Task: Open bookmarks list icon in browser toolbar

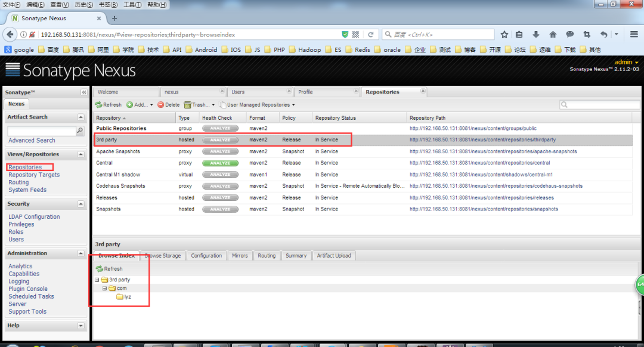Action: click(519, 34)
